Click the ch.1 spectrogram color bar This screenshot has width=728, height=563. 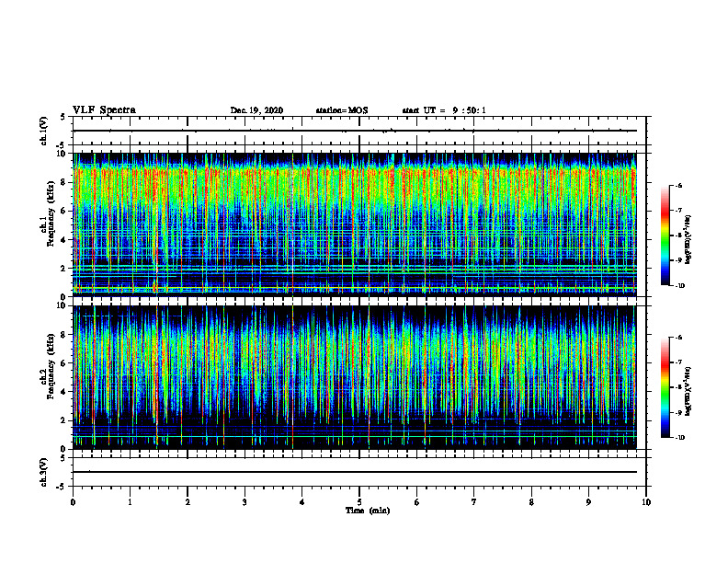665,236
